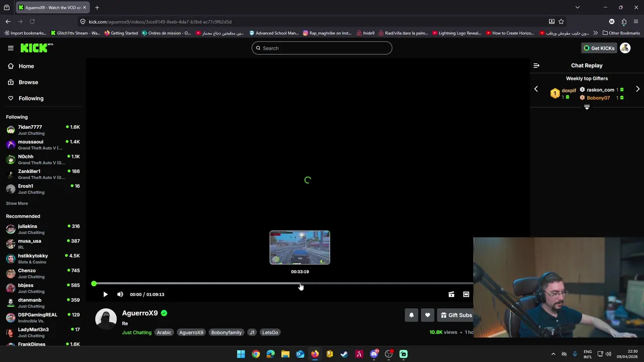Select the J1 tag
Image resolution: width=644 pixels, height=362 pixels.
[252, 332]
